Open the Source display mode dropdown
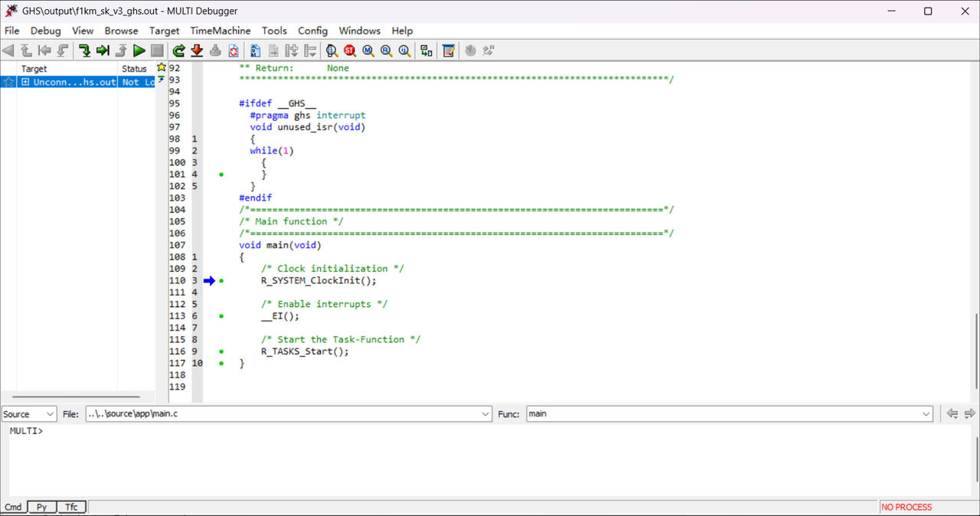 [x=50, y=414]
